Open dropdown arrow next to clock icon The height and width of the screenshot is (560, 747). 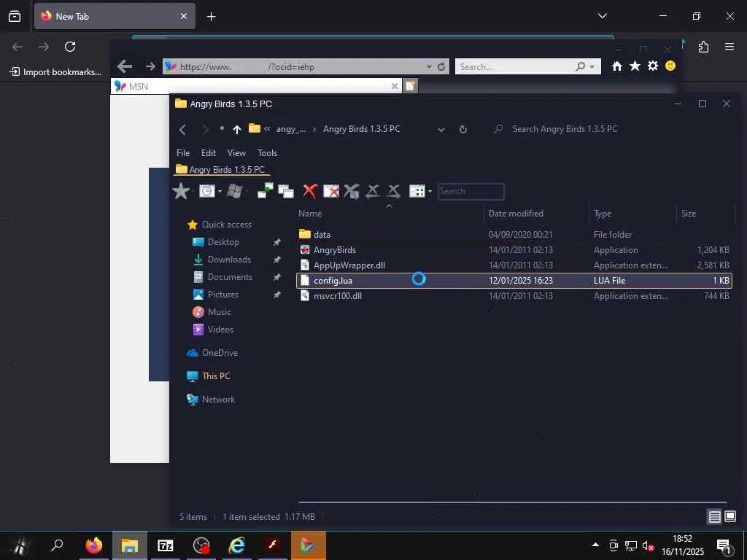point(220,192)
